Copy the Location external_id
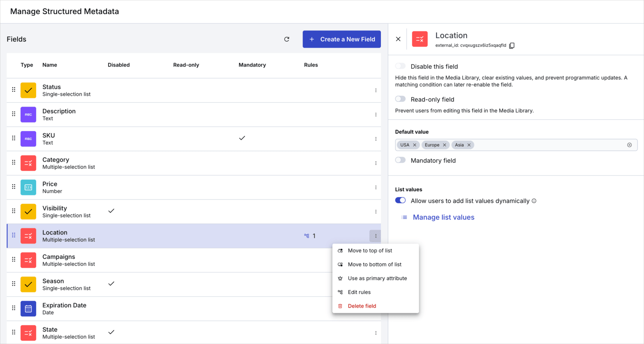 point(512,46)
